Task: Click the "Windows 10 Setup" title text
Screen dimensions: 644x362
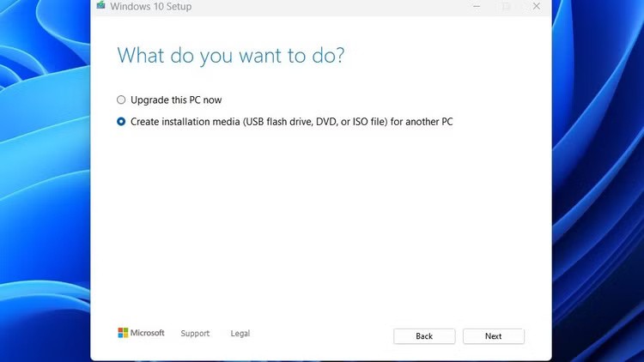Action: [x=151, y=6]
